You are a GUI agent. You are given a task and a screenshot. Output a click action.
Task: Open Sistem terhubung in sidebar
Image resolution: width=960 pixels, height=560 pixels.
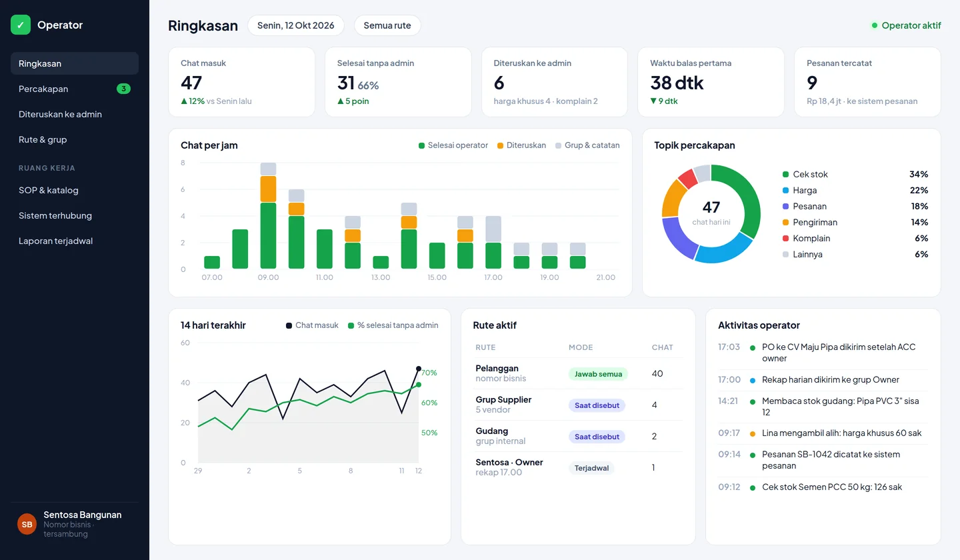click(x=75, y=215)
